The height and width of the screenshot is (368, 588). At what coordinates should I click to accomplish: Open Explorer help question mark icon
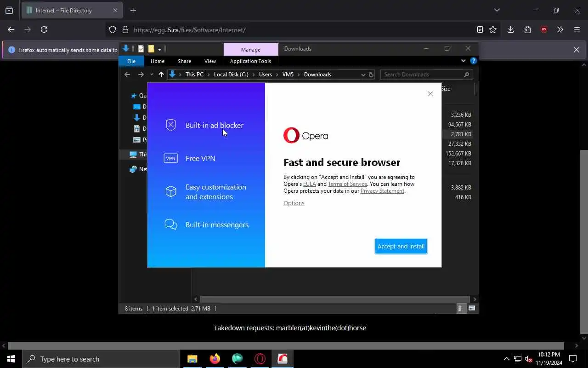pos(473,61)
